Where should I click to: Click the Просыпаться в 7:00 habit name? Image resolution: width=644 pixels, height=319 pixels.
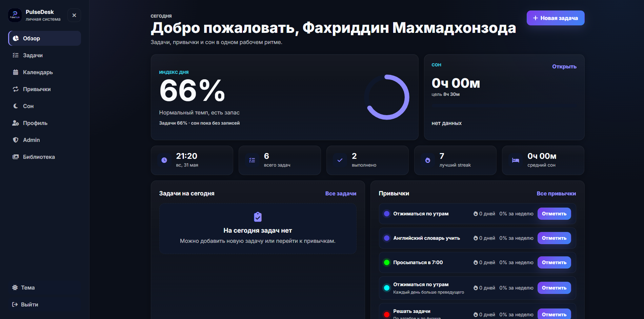coord(418,262)
